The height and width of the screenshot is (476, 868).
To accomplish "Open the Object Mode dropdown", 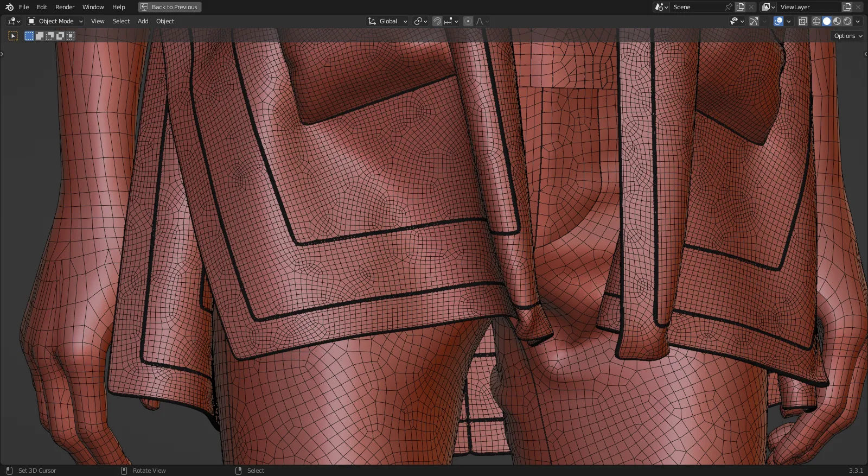I will [55, 21].
